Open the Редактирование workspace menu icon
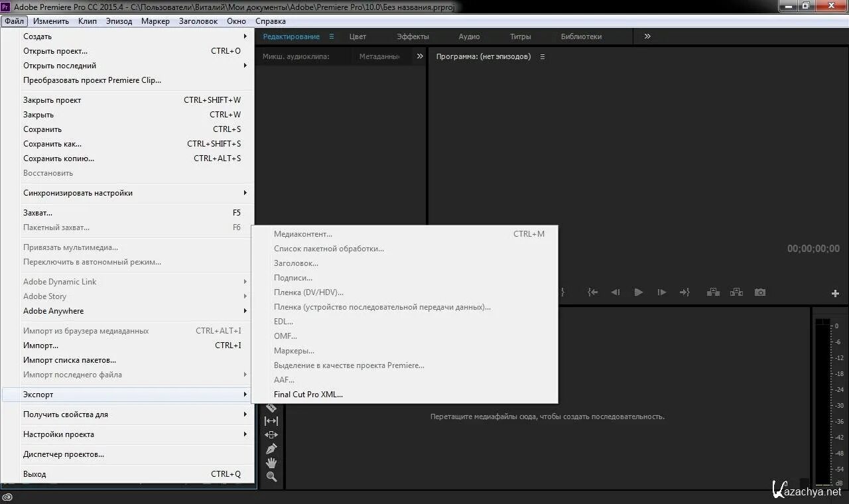This screenshot has width=849, height=504. 332,36
